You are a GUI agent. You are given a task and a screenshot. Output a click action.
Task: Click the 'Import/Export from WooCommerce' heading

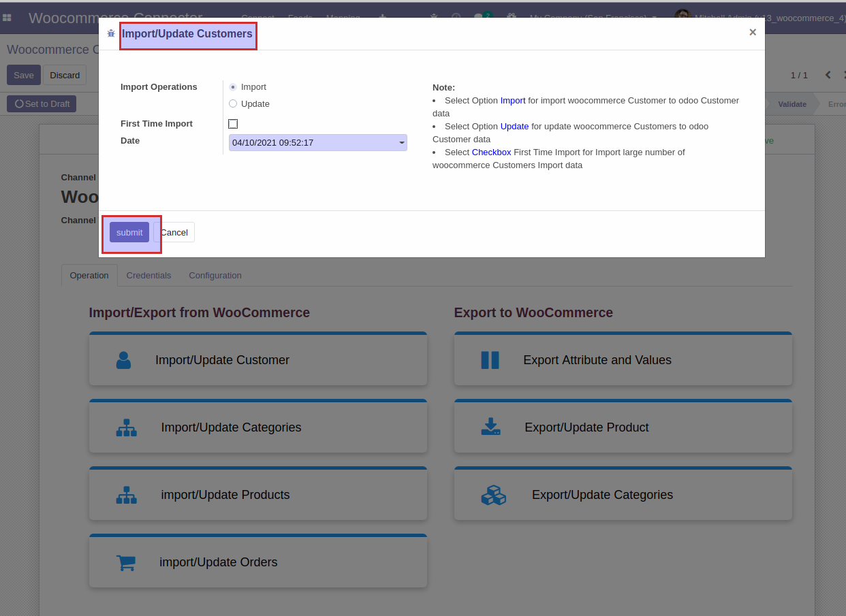coord(200,313)
